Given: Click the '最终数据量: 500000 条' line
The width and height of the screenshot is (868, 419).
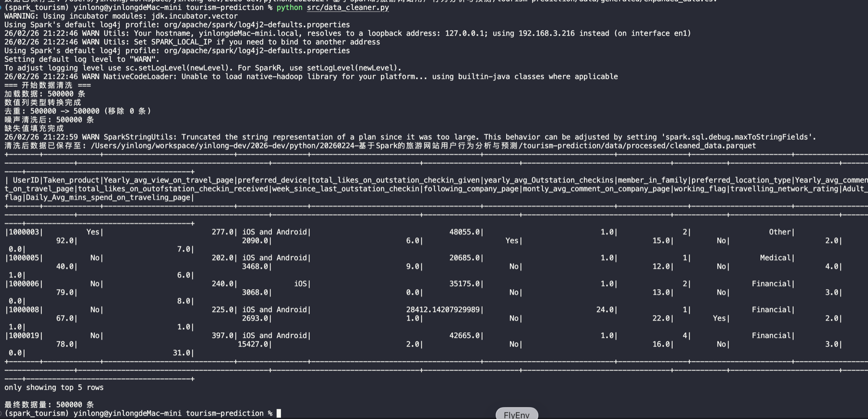Looking at the screenshot, I should click(x=49, y=405).
